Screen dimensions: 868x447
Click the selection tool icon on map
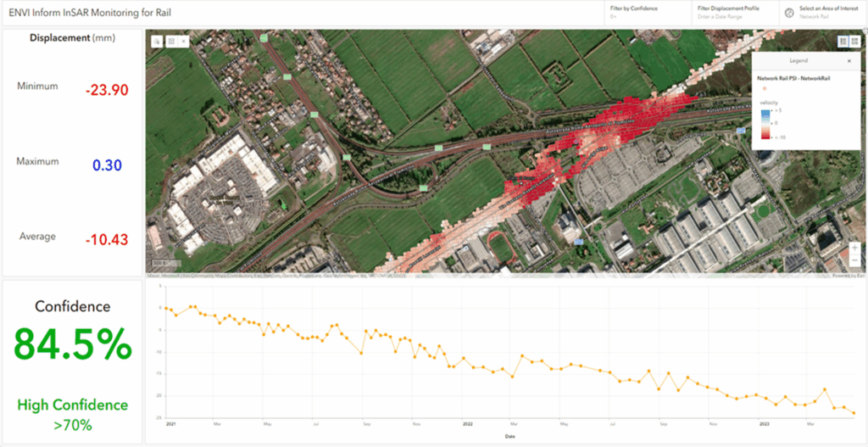pos(158,41)
